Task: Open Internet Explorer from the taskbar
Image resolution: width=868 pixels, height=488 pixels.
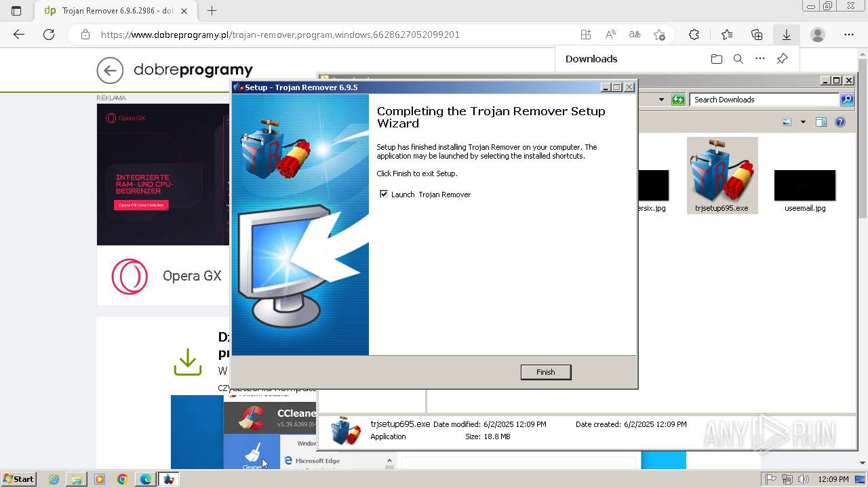Action: [x=54, y=479]
